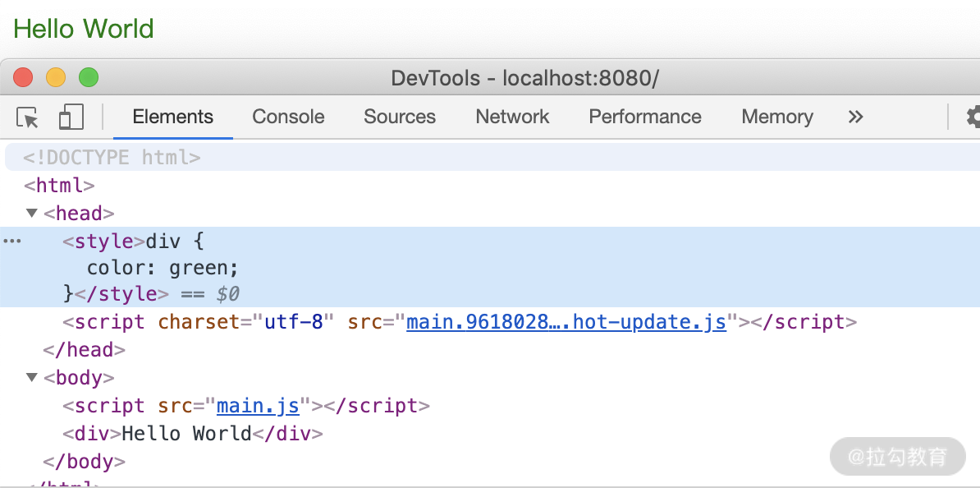The width and height of the screenshot is (980, 488).
Task: Show more tabs with double chevron
Action: tap(855, 117)
